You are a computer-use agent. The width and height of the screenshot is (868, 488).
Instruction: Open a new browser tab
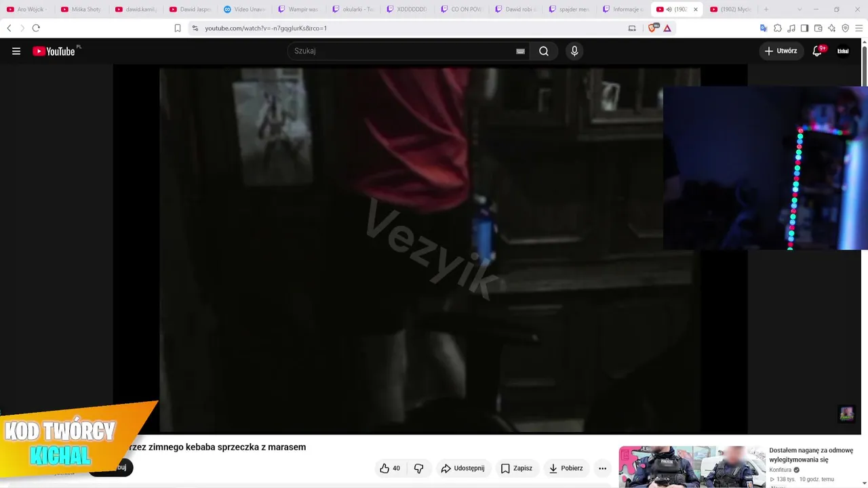pos(766,9)
